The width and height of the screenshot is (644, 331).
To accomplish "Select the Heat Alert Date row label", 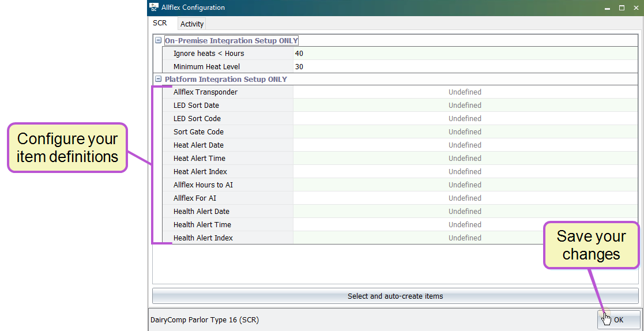I will [x=198, y=145].
